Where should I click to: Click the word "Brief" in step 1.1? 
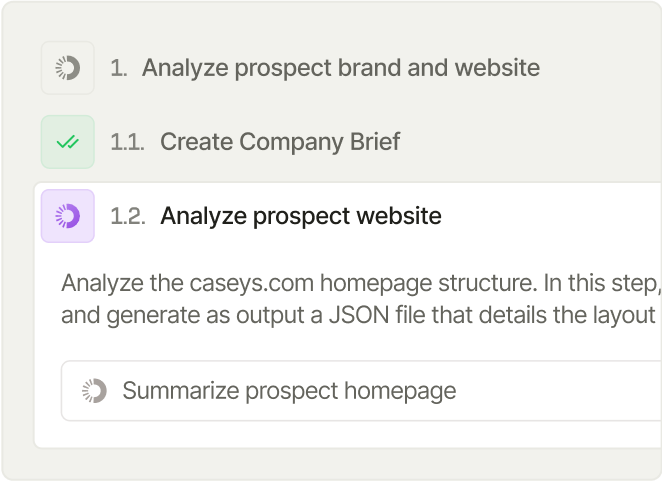click(x=375, y=141)
